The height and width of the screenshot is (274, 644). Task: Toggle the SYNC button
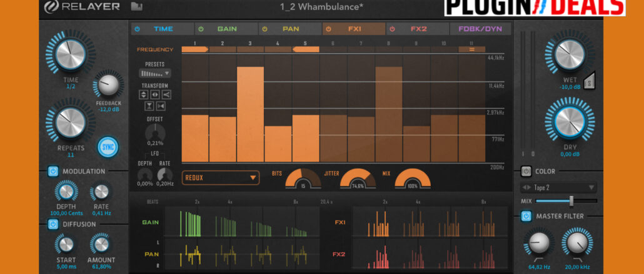[x=108, y=147]
